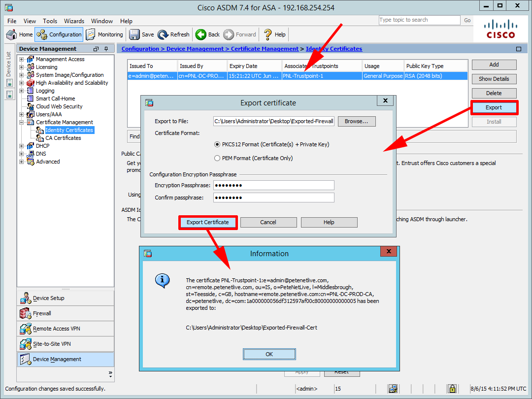Select the PNL-Trustpoint-1 certificate cell
Image resolution: width=532 pixels, height=399 pixels.
coord(322,76)
